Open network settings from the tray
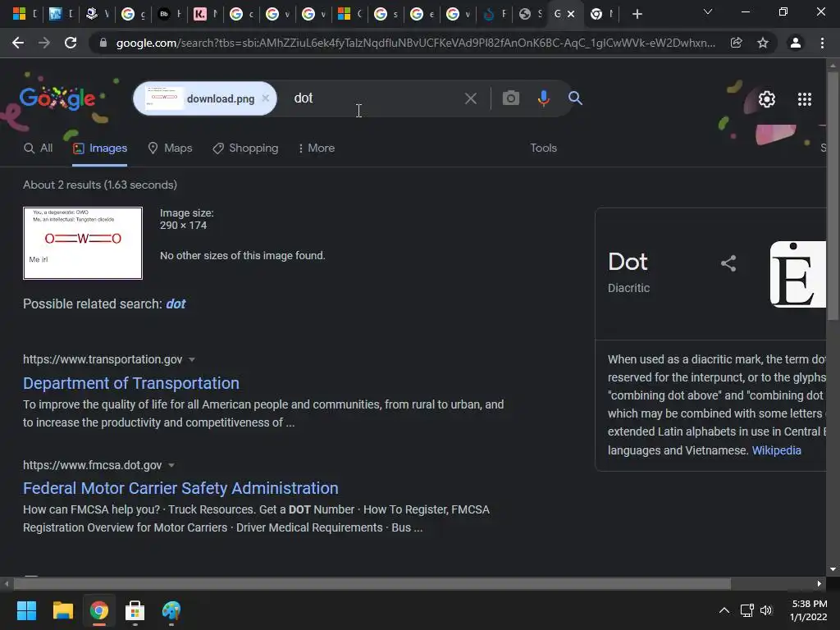This screenshot has width=840, height=630. [746, 610]
